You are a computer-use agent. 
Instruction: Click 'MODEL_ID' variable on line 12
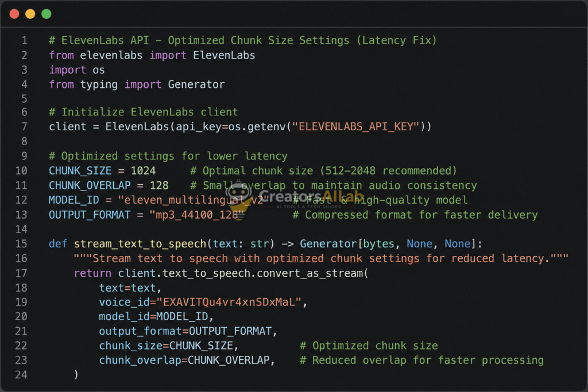[74, 200]
